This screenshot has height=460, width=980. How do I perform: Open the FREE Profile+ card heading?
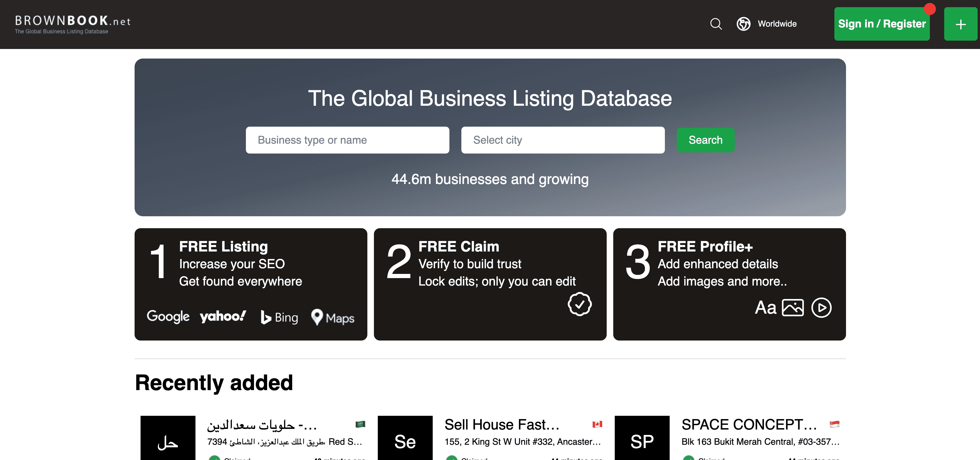[705, 246]
